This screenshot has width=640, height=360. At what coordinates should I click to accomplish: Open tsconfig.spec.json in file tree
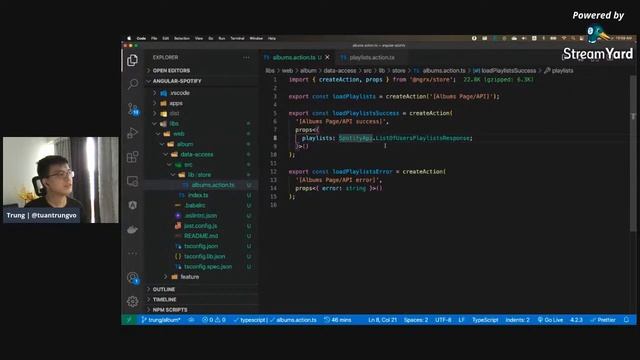click(208, 267)
